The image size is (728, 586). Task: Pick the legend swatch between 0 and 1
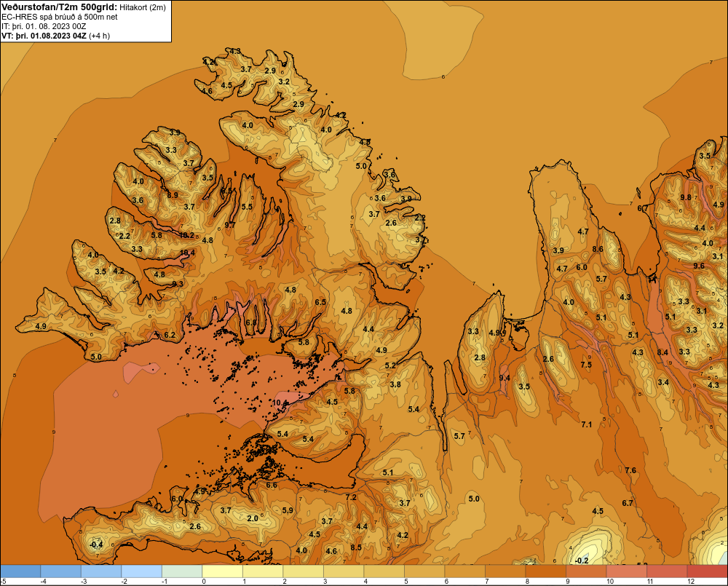point(222,571)
